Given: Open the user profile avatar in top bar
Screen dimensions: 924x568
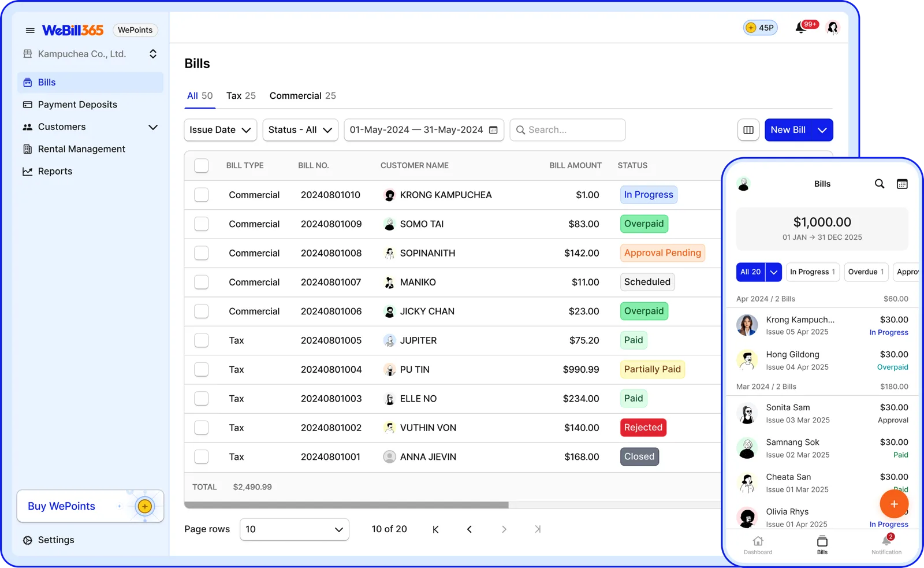Looking at the screenshot, I should click(x=832, y=28).
